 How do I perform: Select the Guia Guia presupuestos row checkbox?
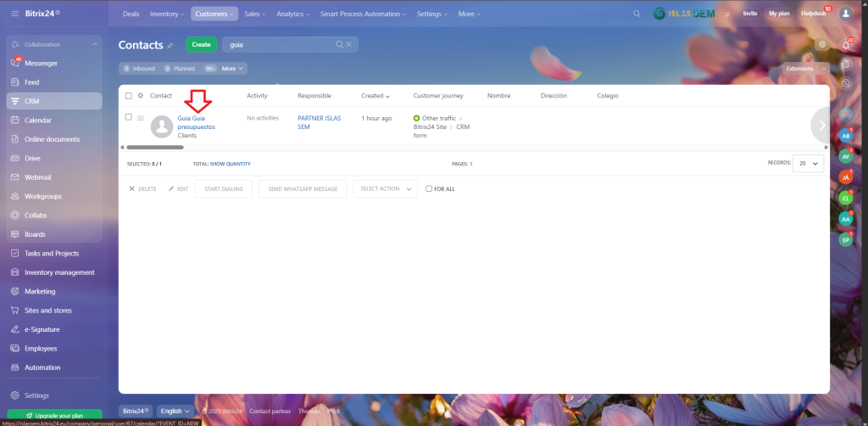click(x=129, y=117)
